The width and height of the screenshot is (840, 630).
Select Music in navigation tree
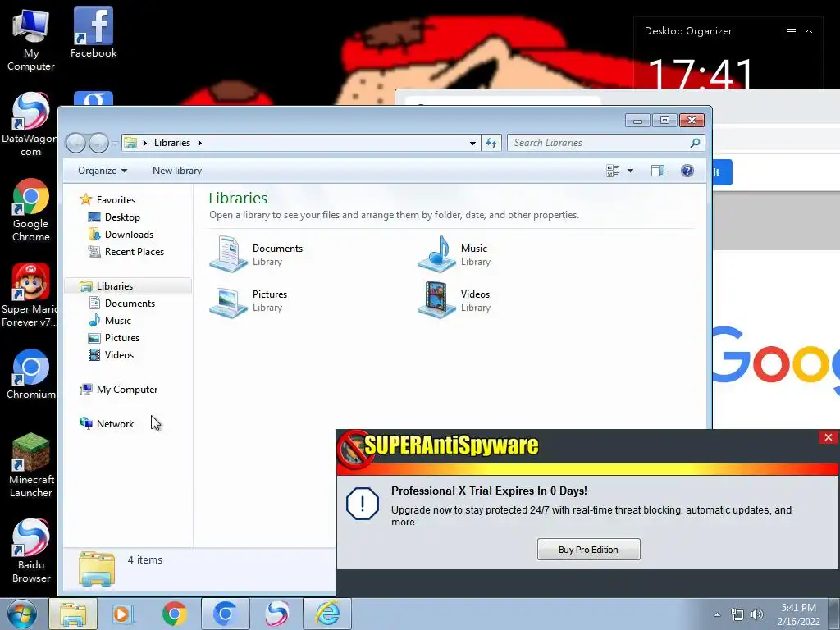[x=118, y=321]
